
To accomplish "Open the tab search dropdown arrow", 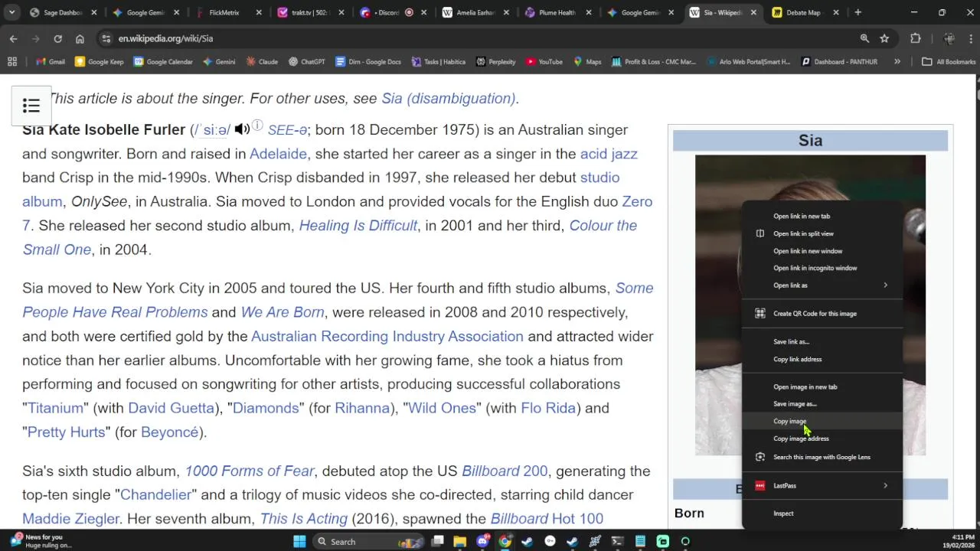I will click(x=11, y=12).
